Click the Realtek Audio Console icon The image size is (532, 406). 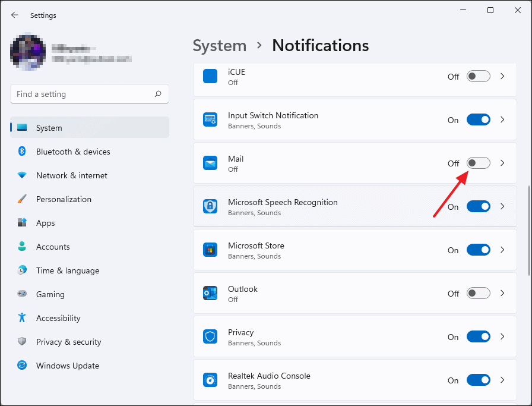210,380
